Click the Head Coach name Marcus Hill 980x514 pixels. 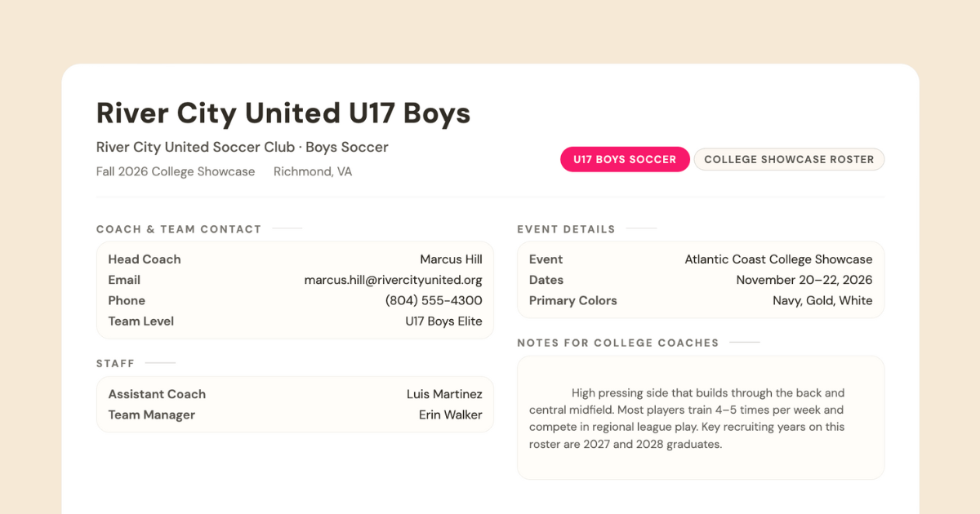pyautogui.click(x=451, y=259)
